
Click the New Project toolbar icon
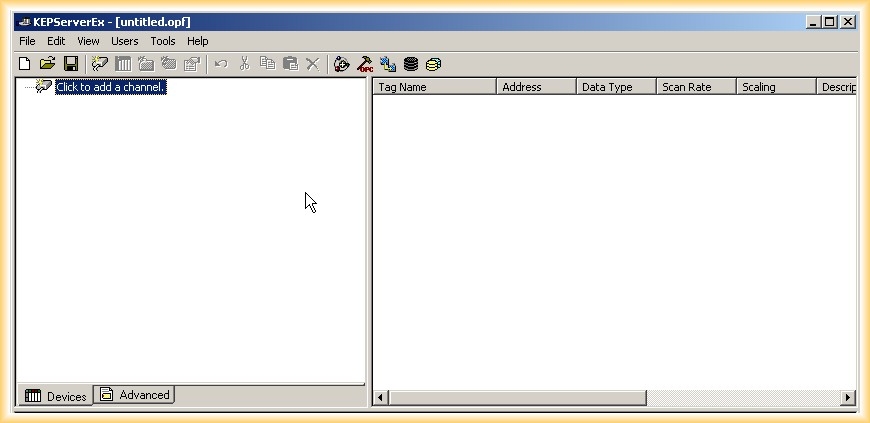click(x=25, y=64)
